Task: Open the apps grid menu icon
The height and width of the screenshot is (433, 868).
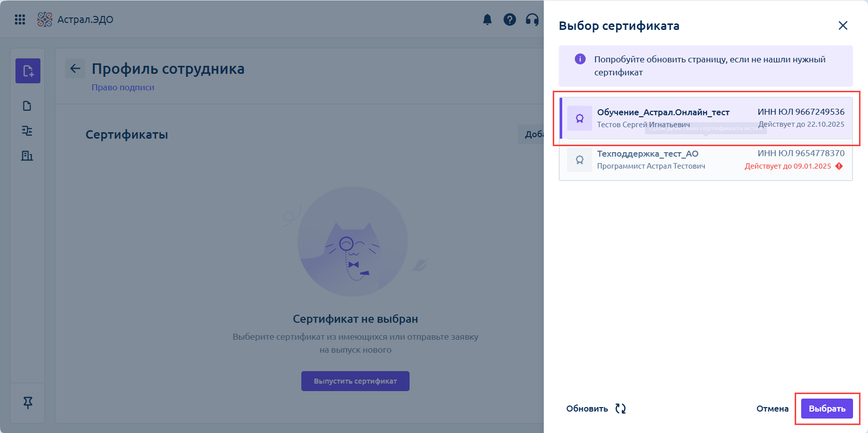Action: pyautogui.click(x=20, y=19)
